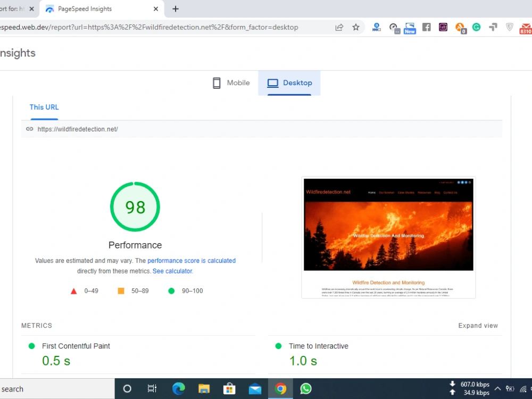Open the performance score is calculated link
Image resolution: width=532 pixels, height=399 pixels.
tap(192, 261)
